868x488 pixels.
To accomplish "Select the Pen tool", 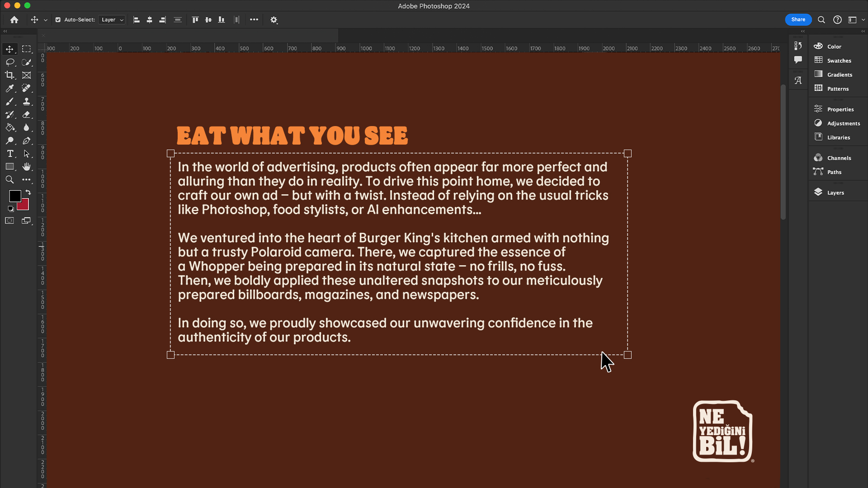I will pyautogui.click(x=27, y=141).
